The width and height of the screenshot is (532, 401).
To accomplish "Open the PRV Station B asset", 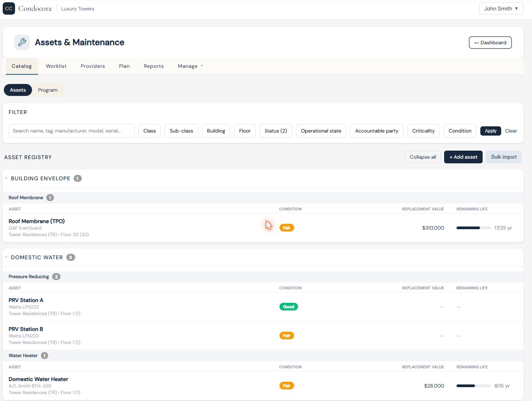I will pos(26,329).
